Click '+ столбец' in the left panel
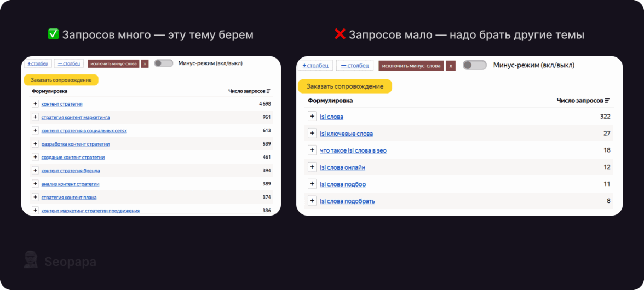 click(x=38, y=63)
